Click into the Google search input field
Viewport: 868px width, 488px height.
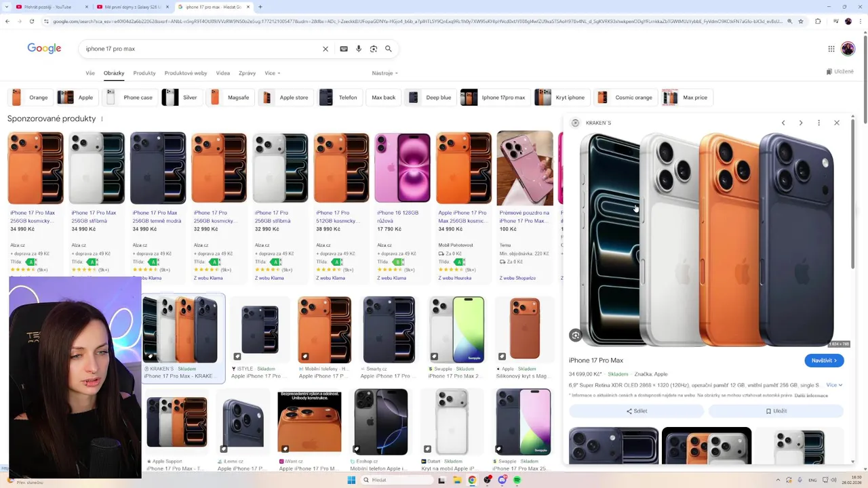[x=200, y=49]
